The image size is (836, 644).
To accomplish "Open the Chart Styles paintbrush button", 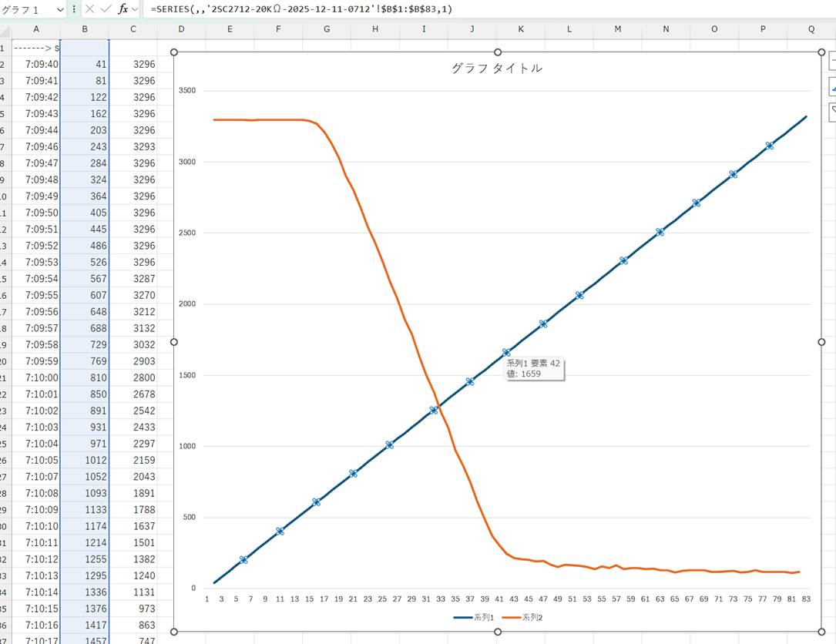I will [832, 86].
